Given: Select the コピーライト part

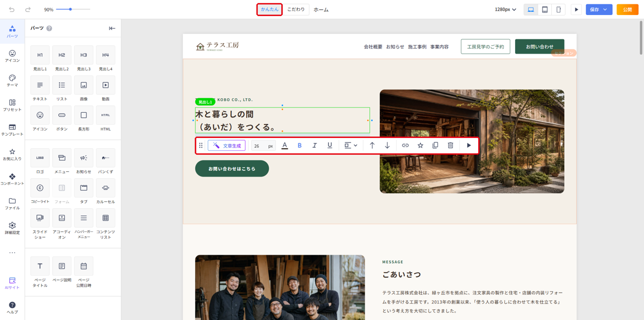Looking at the screenshot, I should [40, 191].
